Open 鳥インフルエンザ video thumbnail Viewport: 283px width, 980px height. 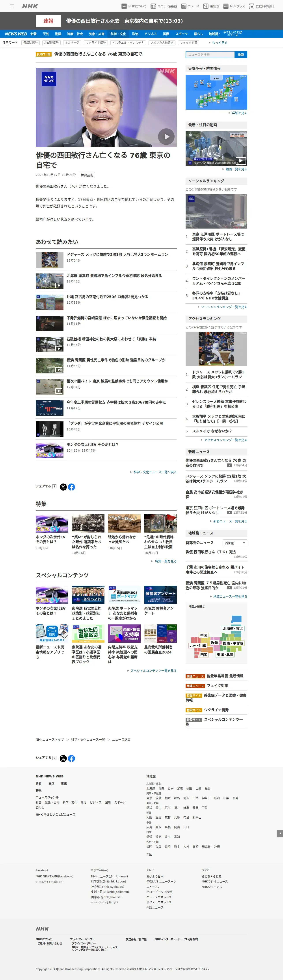(x=216, y=148)
